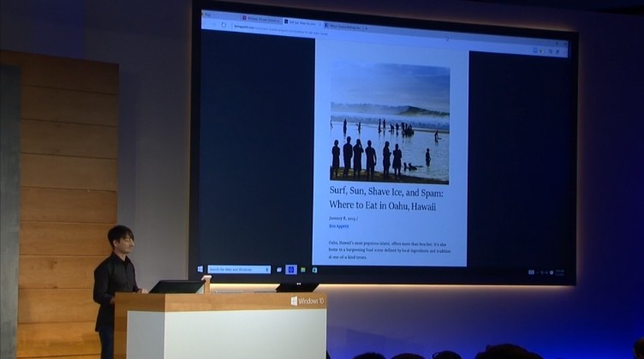644x359 pixels.
Task: Select the highlighted browser icon on taskbar
Action: (291, 270)
